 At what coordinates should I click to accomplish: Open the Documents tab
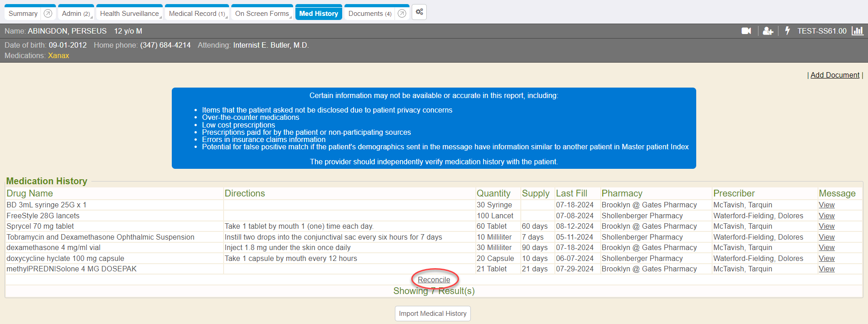coord(369,14)
